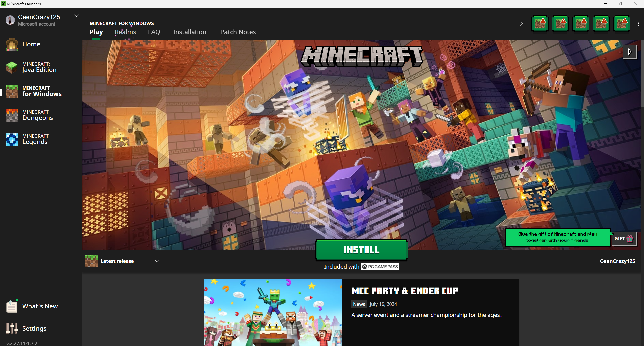Open the MCC Party & Ender Cup thumbnail
This screenshot has height=346, width=644.
[273, 312]
